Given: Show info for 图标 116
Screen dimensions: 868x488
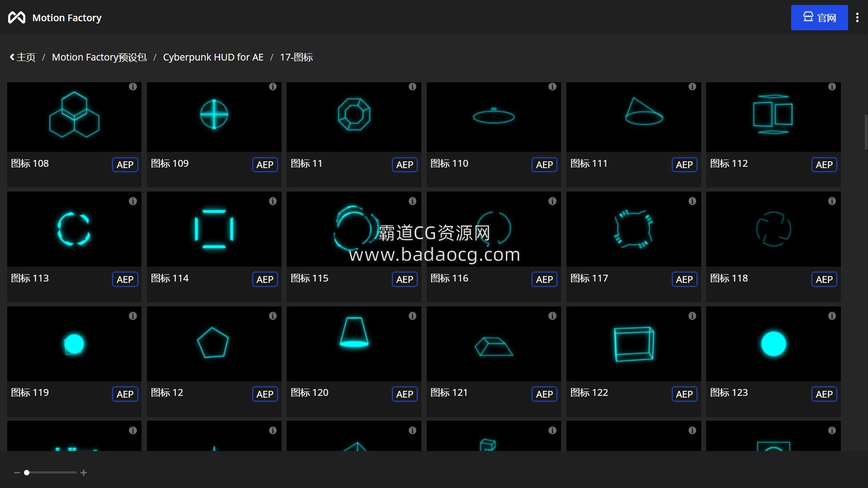Looking at the screenshot, I should (x=552, y=201).
